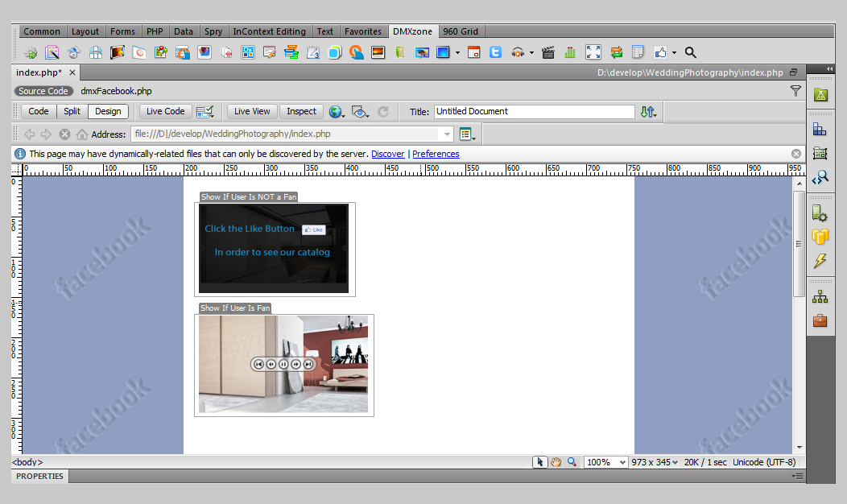Select the hand tool in status bar
Image resolution: width=847 pixels, height=504 pixels.
click(556, 462)
